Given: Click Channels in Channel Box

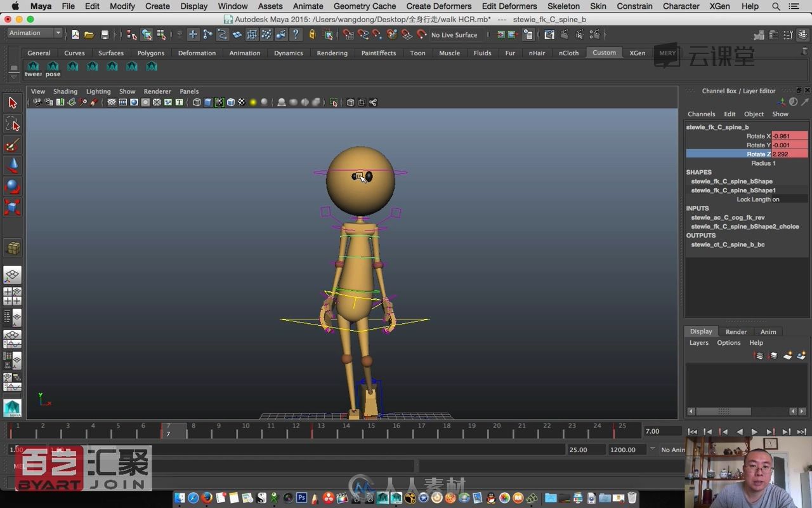Looking at the screenshot, I should click(701, 114).
